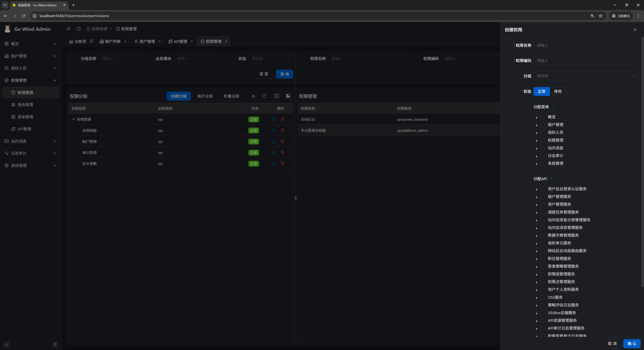This screenshot has width=644, height=350.
Task: Check the 概览 menu checkbox
Action: click(542, 117)
